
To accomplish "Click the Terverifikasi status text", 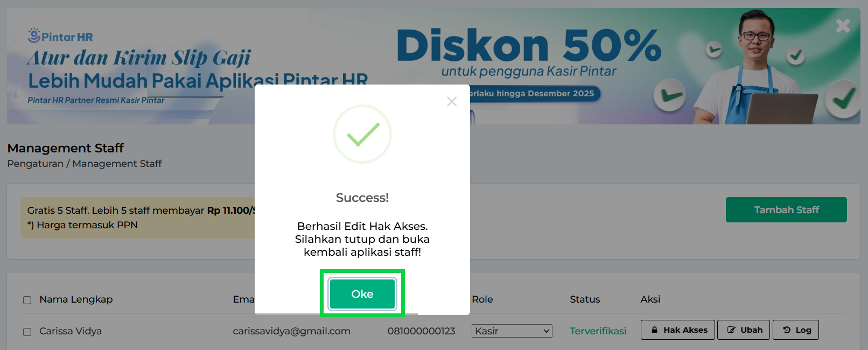I will coord(598,331).
